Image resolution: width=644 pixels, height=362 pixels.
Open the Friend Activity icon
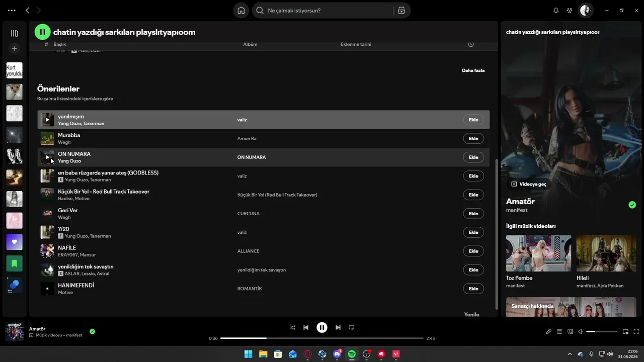(570, 11)
